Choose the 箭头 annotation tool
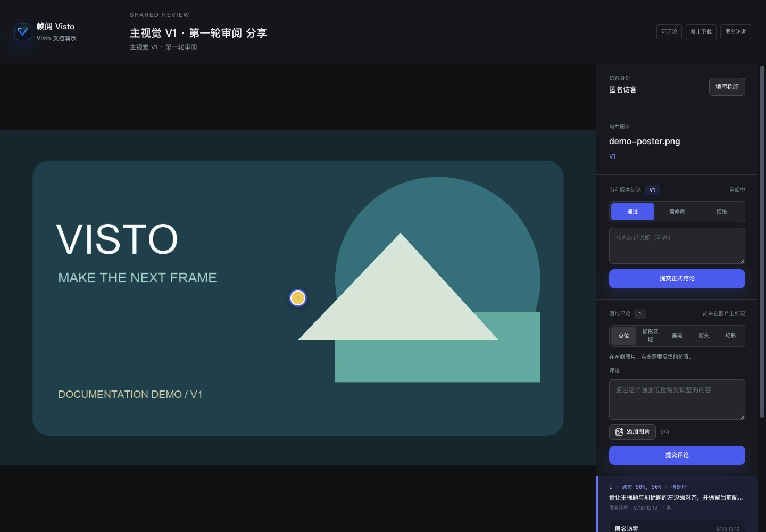Screen dimensions: 766x532 [x=704, y=336]
